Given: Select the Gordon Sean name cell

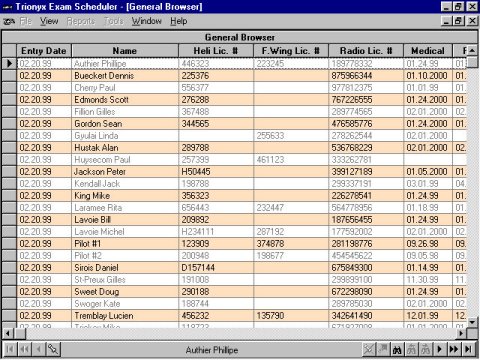Looking at the screenshot, I should [125, 124].
